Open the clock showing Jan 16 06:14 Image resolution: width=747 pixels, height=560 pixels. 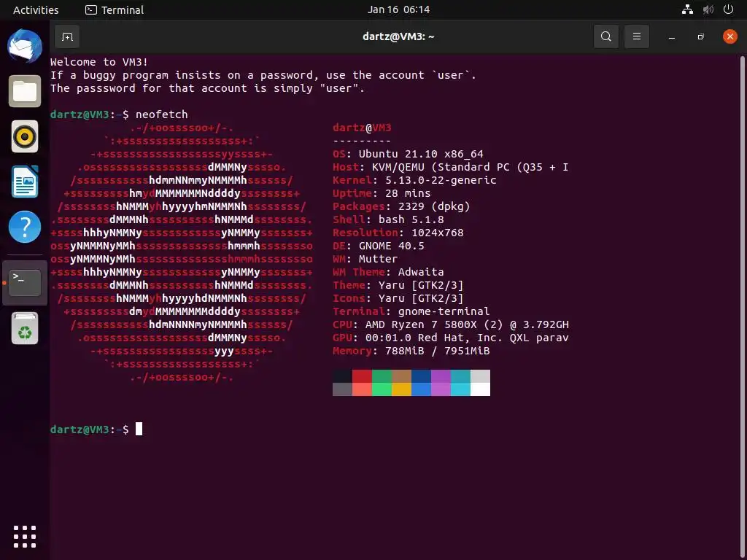(398, 10)
